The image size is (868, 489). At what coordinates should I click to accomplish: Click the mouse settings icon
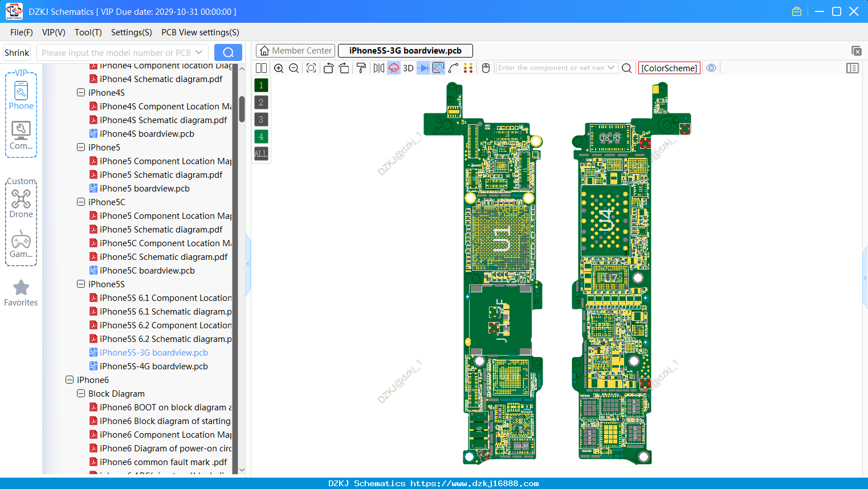(486, 68)
